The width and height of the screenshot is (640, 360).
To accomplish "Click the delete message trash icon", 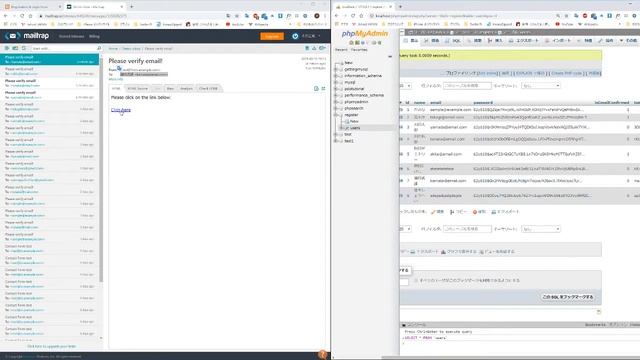I will (x=307, y=48).
